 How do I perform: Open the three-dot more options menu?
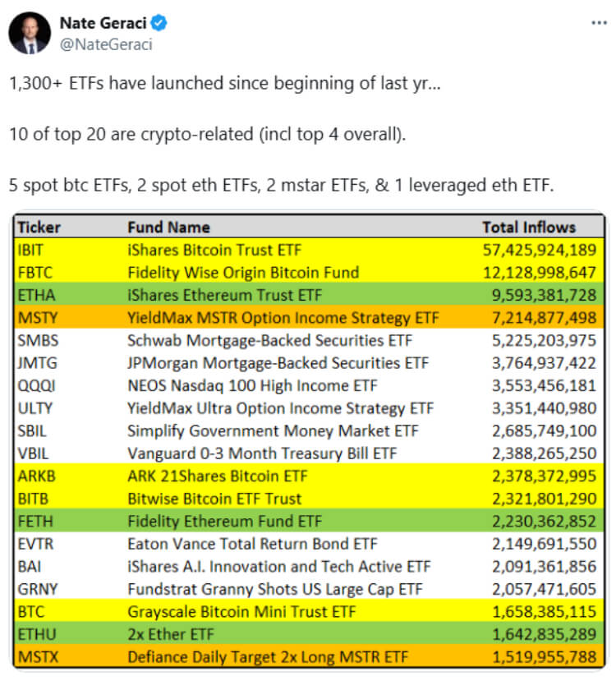(599, 22)
